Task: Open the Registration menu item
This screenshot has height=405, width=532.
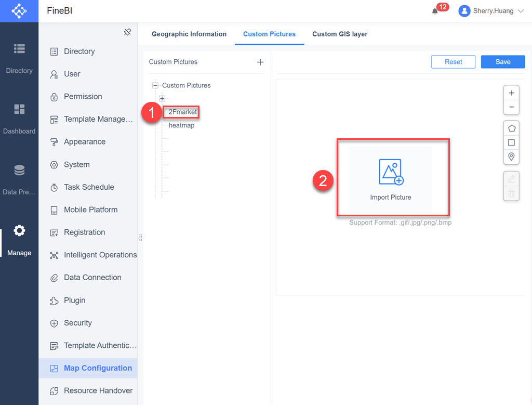Action: pyautogui.click(x=88, y=232)
